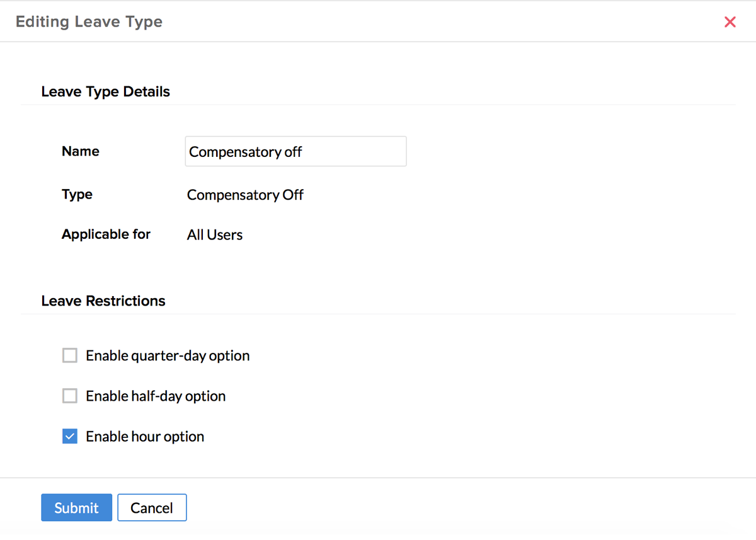Screen dimensions: 756x540
Task: Click the 'Type' field label
Action: coord(77,195)
